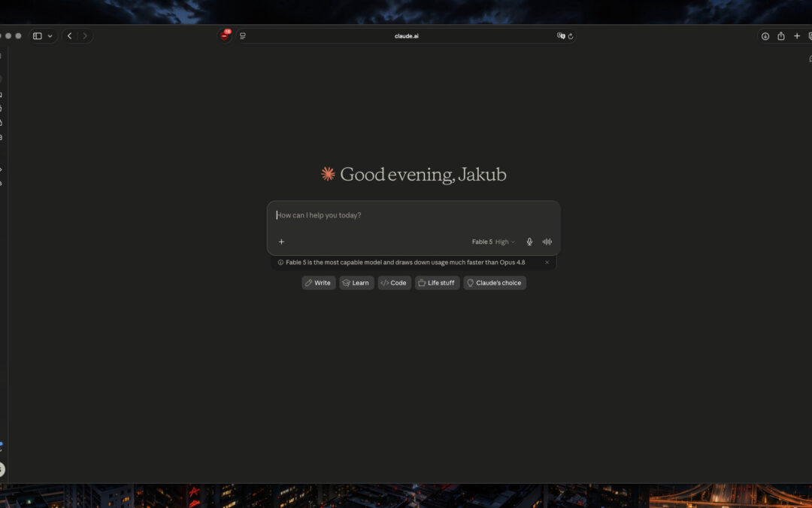The image size is (812, 508).
Task: Toggle the Safari sidebar button
Action: [x=38, y=36]
